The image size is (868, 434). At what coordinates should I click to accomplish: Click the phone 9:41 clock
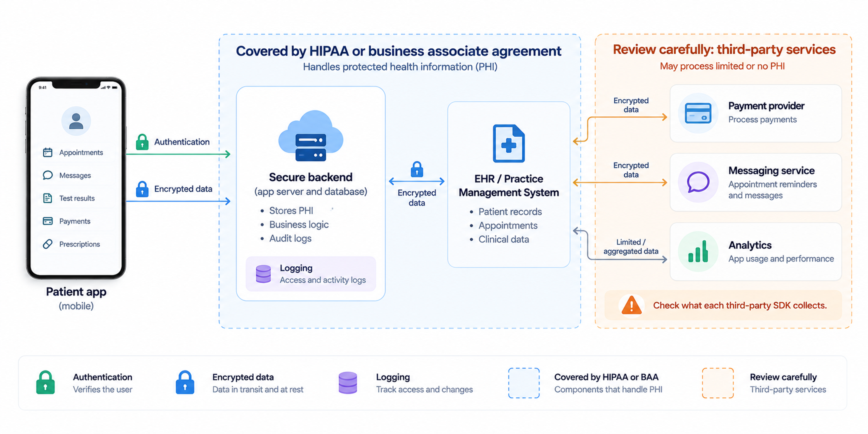coord(42,88)
